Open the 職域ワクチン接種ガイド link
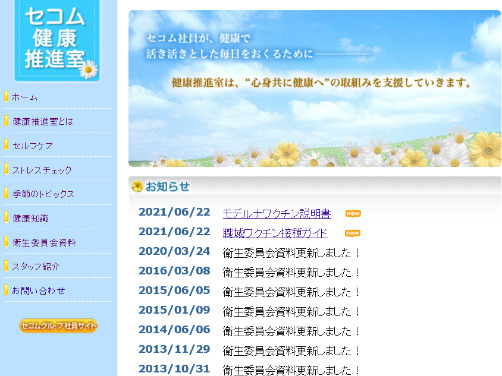This screenshot has width=502, height=376. 275,233
